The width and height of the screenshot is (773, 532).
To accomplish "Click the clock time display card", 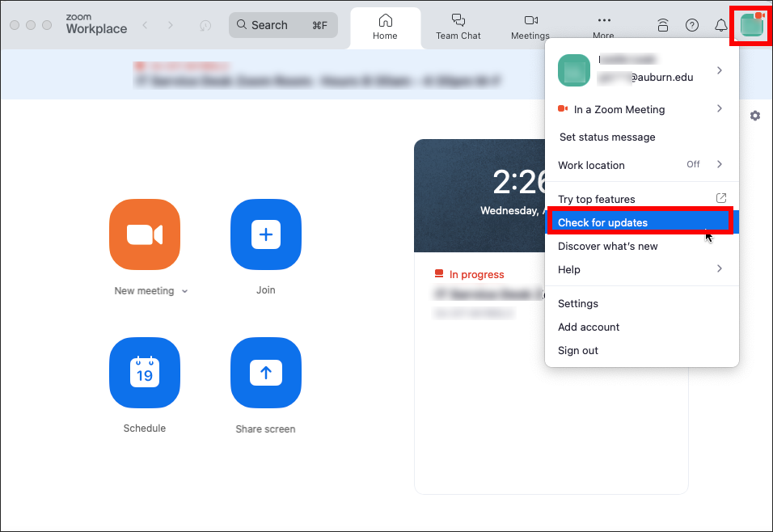I will [479, 196].
